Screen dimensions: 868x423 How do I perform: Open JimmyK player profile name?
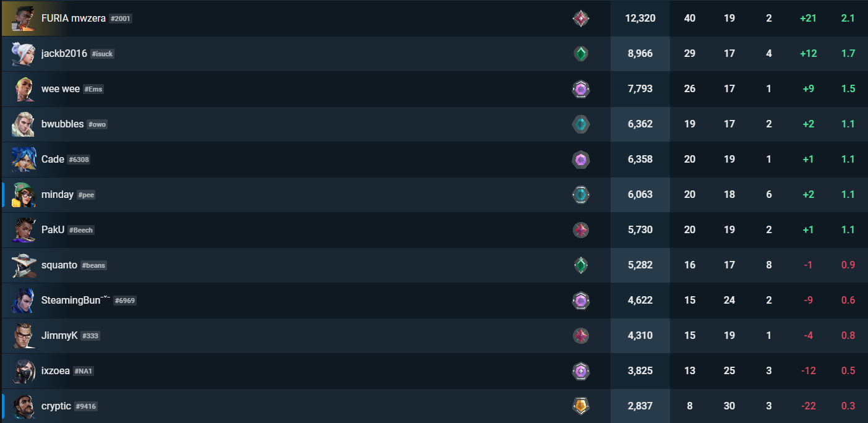(59, 336)
